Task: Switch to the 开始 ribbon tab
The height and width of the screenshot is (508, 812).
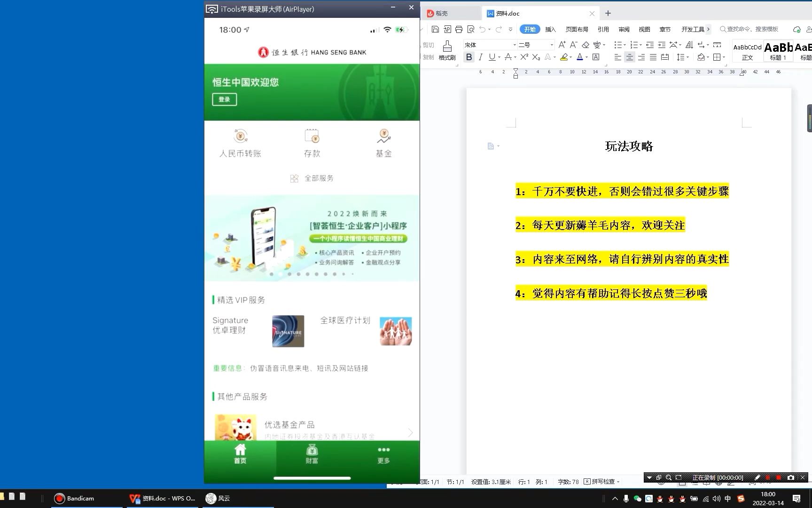Action: 530,29
